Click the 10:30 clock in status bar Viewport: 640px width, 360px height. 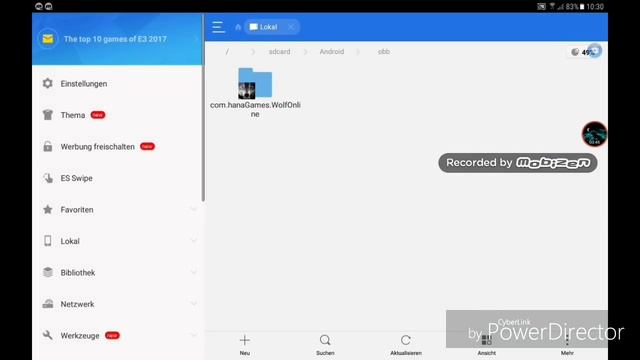[x=595, y=7]
